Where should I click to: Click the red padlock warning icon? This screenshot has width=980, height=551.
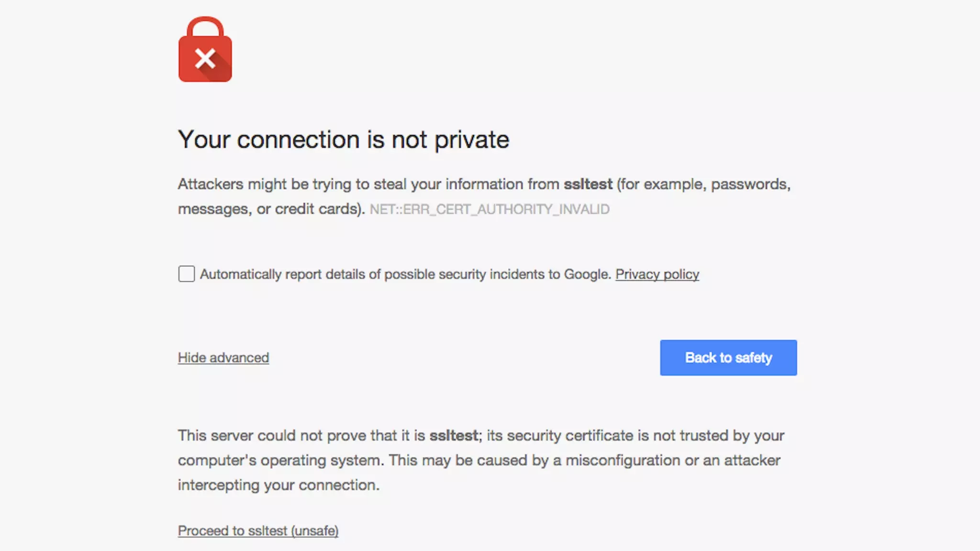205,61
